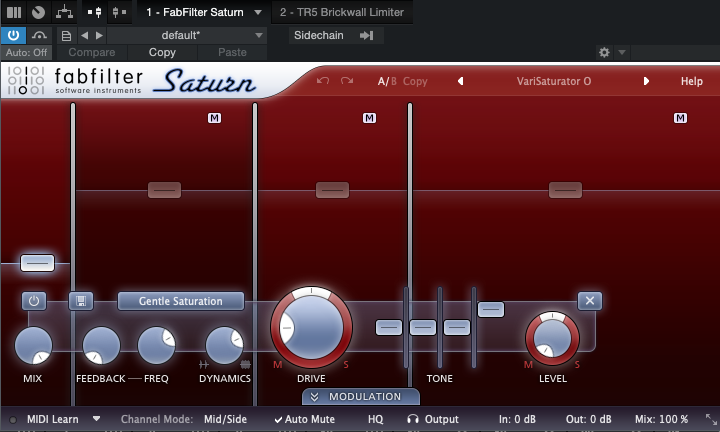Image resolution: width=720 pixels, height=432 pixels.
Task: Click the round performance meter icon
Action: click(x=39, y=12)
